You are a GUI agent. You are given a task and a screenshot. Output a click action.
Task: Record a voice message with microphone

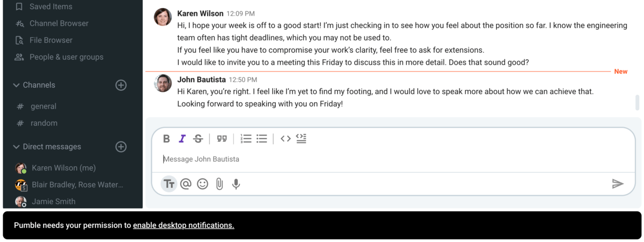pos(236,184)
